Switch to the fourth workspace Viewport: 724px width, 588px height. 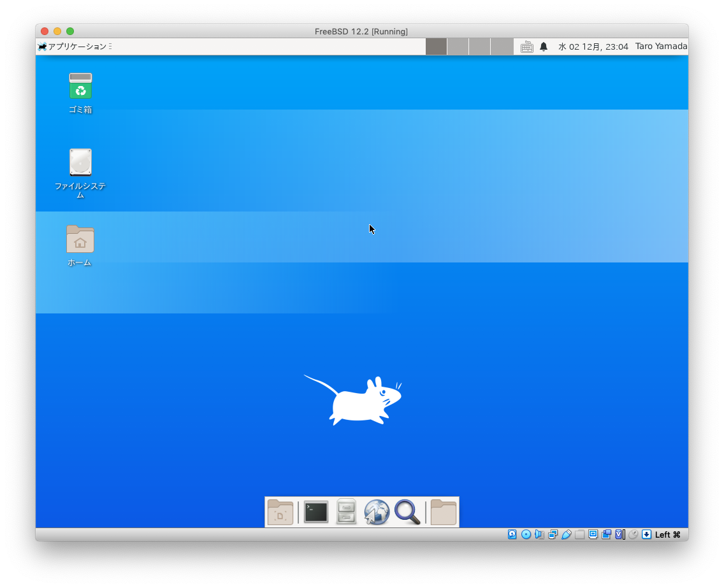point(502,47)
